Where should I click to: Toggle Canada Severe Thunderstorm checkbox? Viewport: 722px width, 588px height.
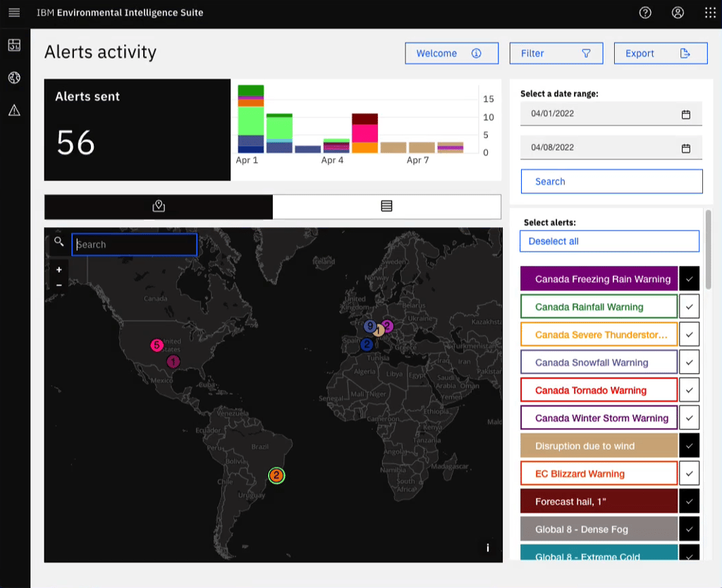689,334
